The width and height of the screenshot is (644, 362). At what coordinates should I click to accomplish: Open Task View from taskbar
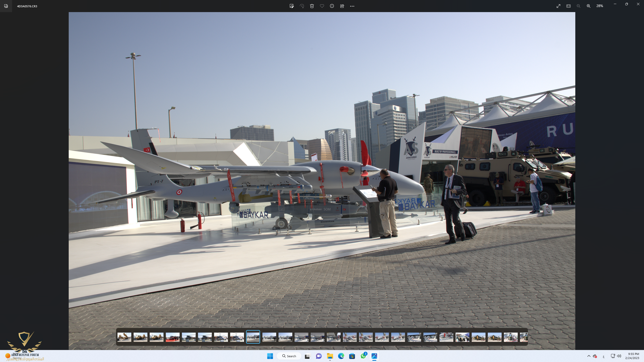307,356
